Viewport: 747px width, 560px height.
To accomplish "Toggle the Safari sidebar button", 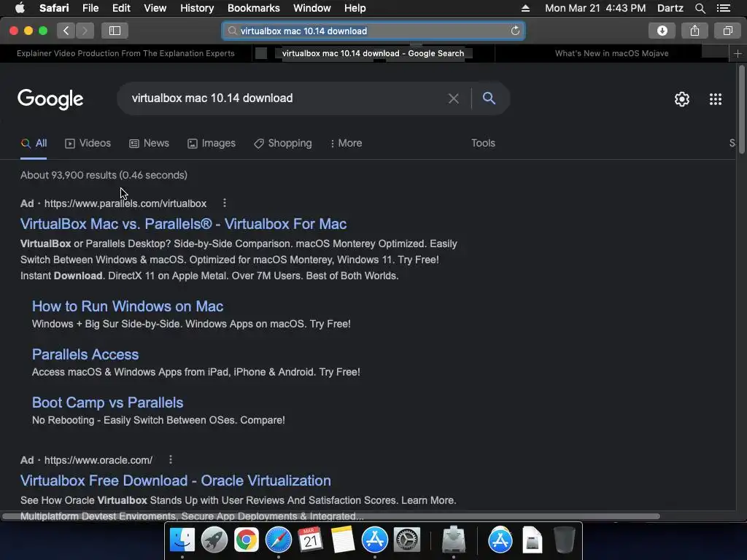I will tap(115, 31).
